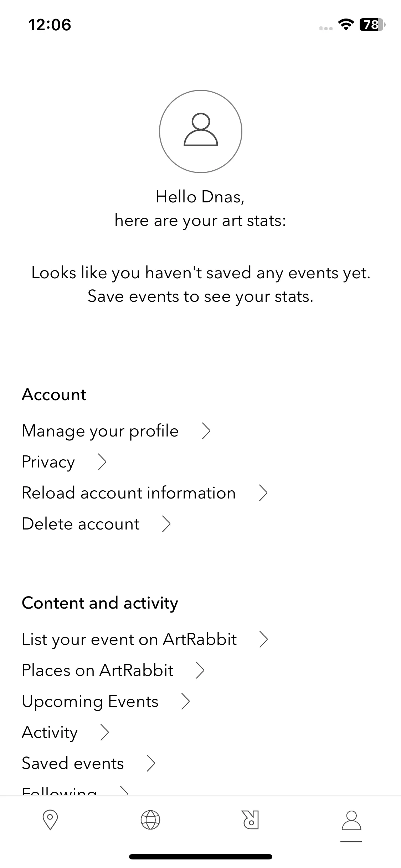Tap the circular profile avatar placeholder
The image size is (401, 868).
pos(201,131)
